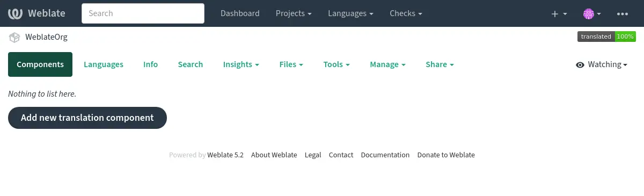Expand the Files dropdown
Viewport: 644px width, 196px height.
pyautogui.click(x=291, y=64)
